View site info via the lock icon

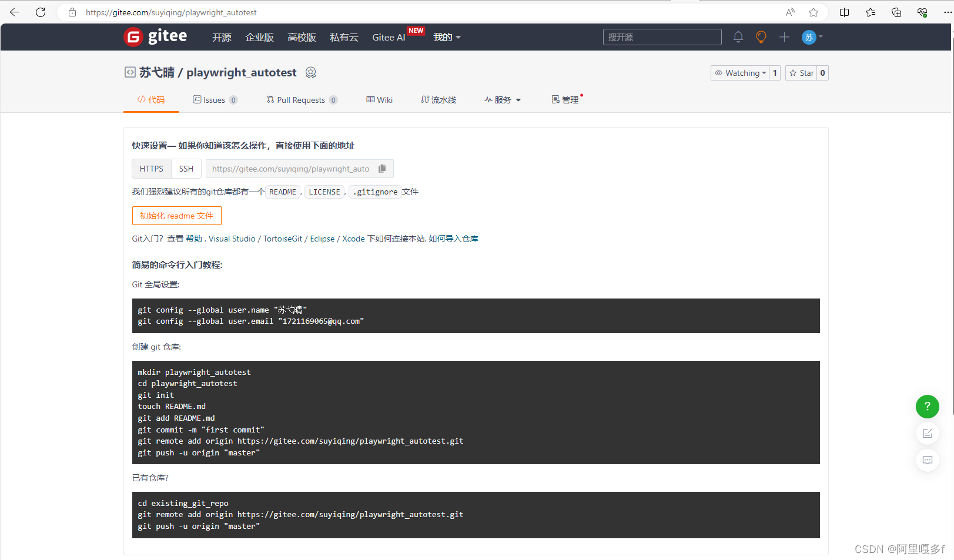pos(72,12)
